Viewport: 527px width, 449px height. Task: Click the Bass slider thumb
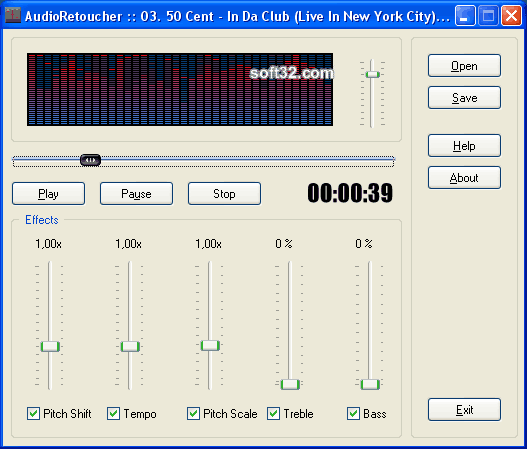click(370, 384)
